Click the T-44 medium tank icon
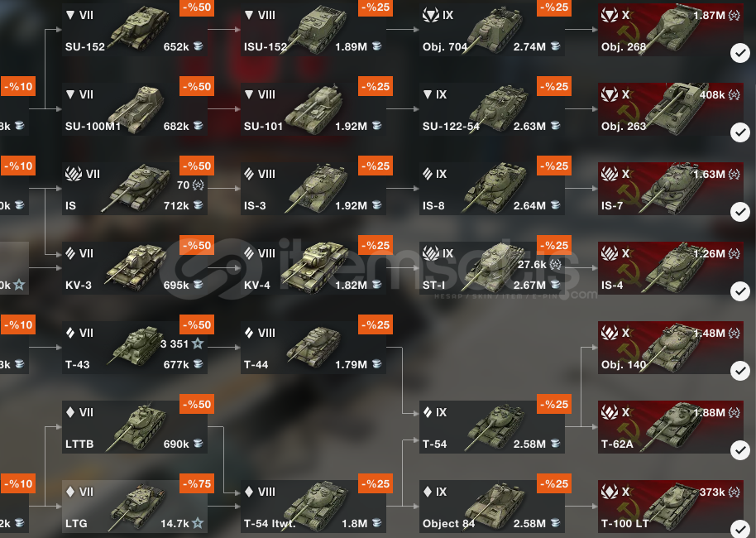The width and height of the screenshot is (756, 538). click(314, 348)
